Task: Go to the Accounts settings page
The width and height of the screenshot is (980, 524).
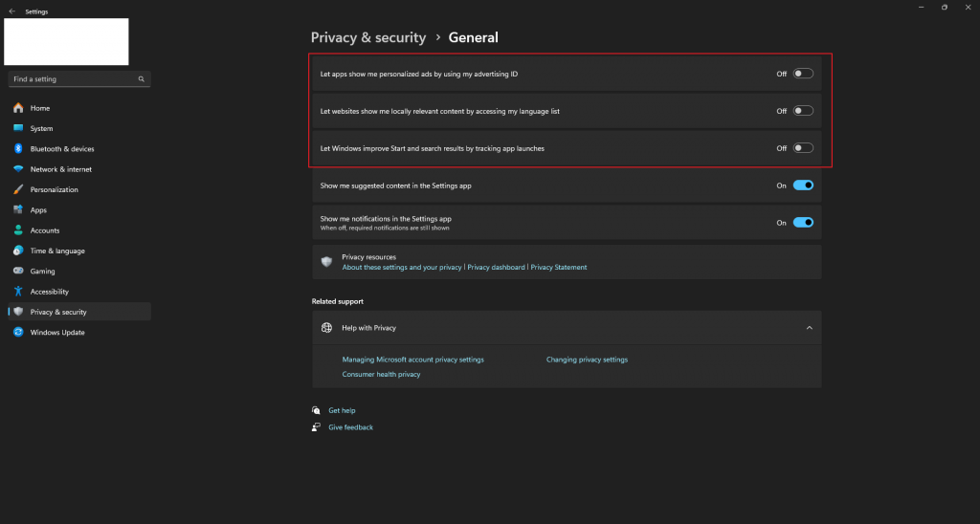Action: point(44,230)
